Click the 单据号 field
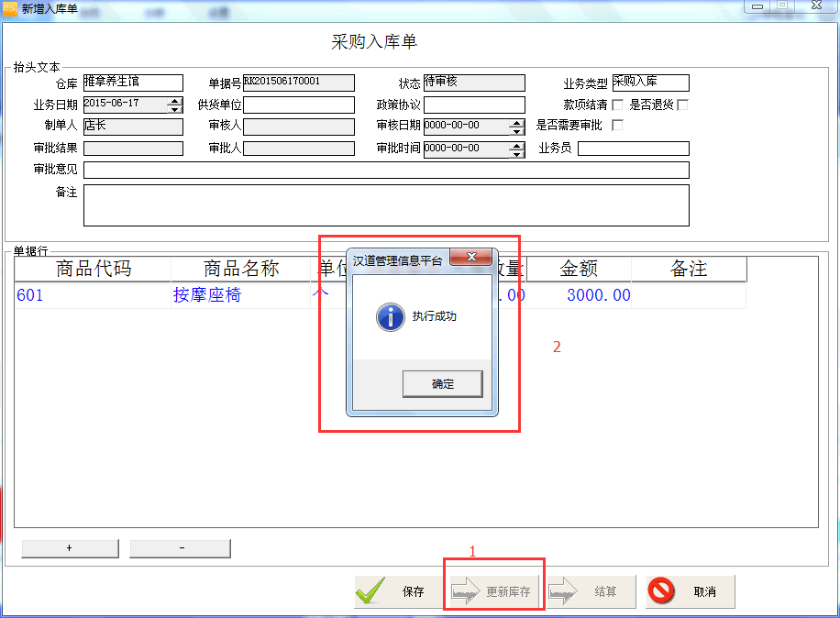The image size is (840, 618). (299, 83)
